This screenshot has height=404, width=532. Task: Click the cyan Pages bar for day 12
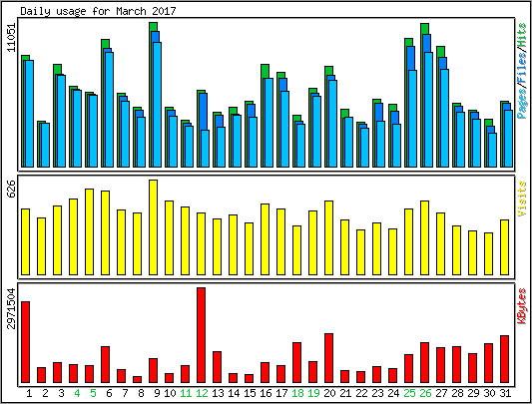[x=205, y=149]
